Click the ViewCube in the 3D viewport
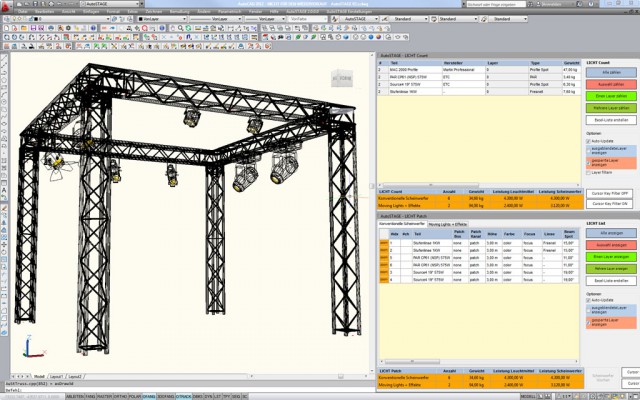 341,78
